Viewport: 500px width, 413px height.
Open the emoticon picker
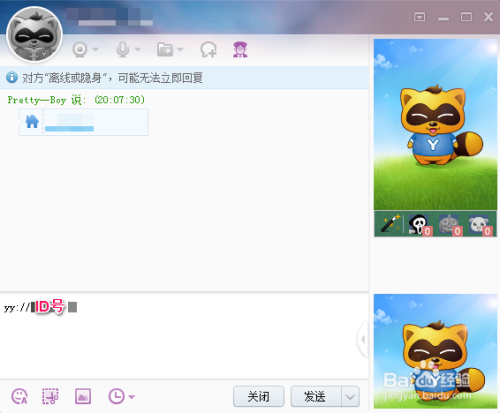click(x=19, y=396)
